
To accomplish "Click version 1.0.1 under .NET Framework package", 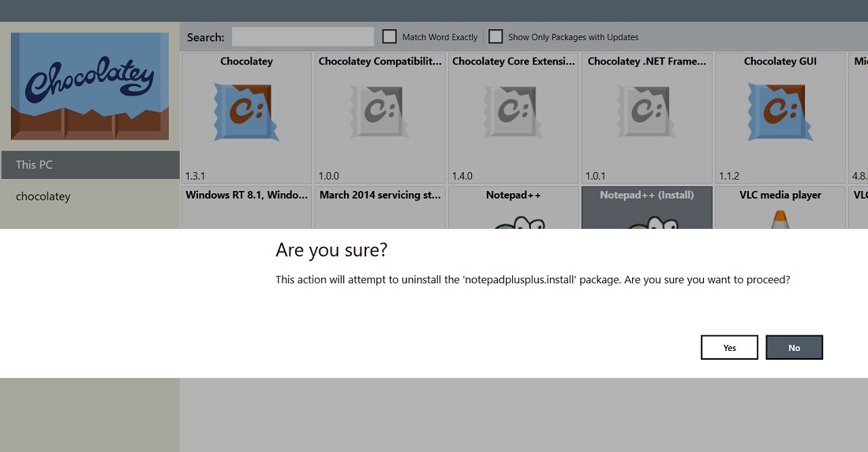I will 596,176.
